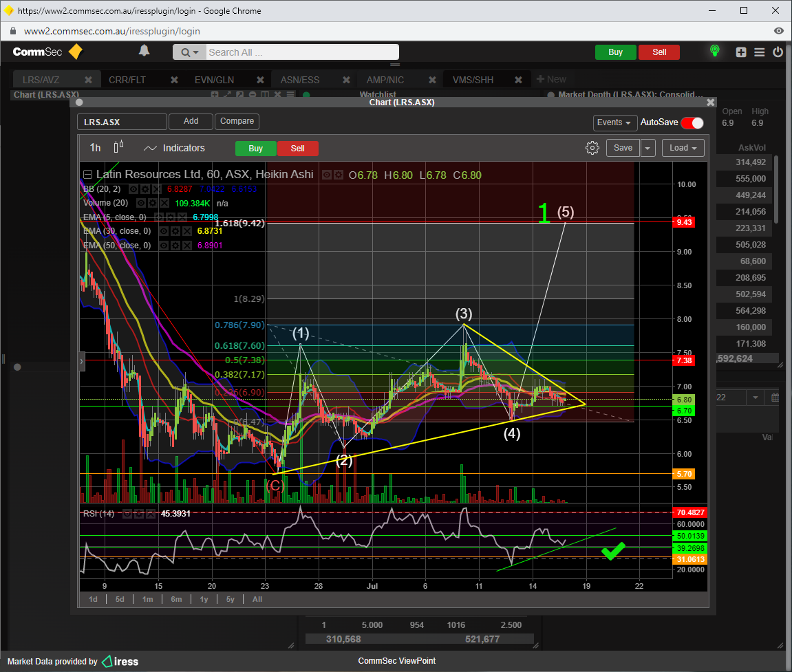
Task: Switch to the CRR/FLT tab
Action: 127,80
